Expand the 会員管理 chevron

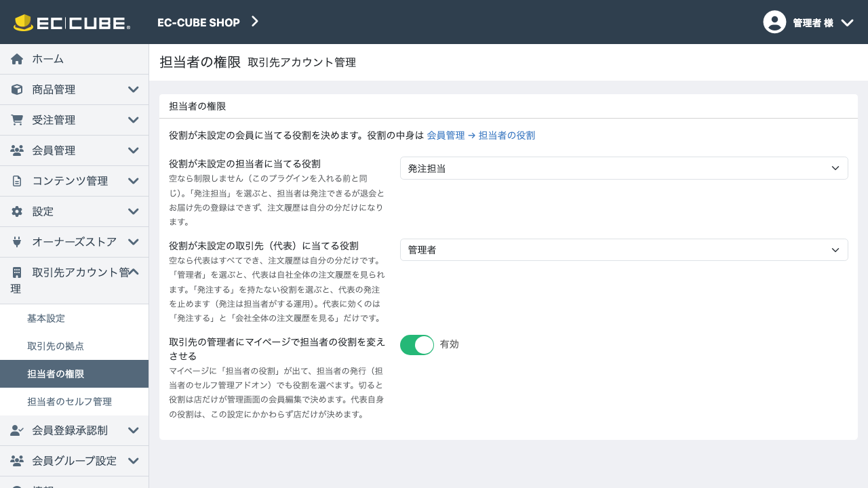(134, 150)
